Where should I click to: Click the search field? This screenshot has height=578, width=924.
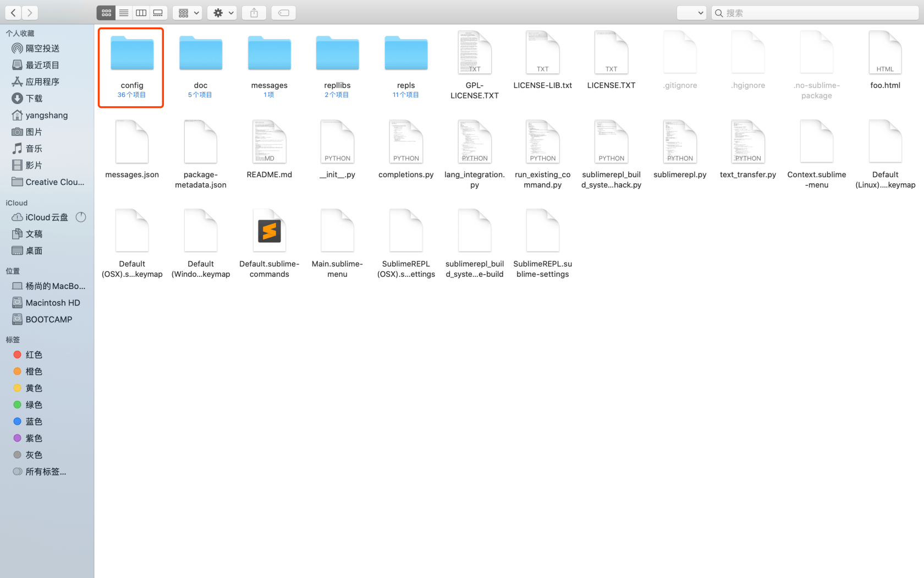tap(815, 13)
